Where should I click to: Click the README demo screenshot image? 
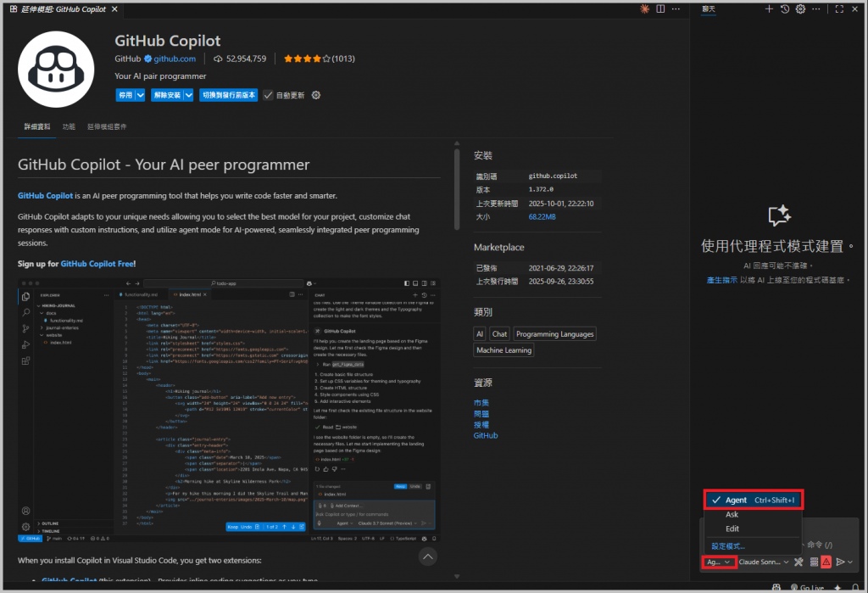click(x=229, y=410)
